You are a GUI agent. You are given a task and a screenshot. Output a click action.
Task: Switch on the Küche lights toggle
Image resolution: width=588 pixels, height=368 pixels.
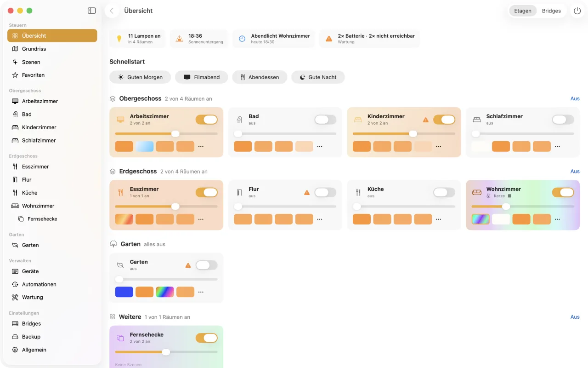click(444, 192)
